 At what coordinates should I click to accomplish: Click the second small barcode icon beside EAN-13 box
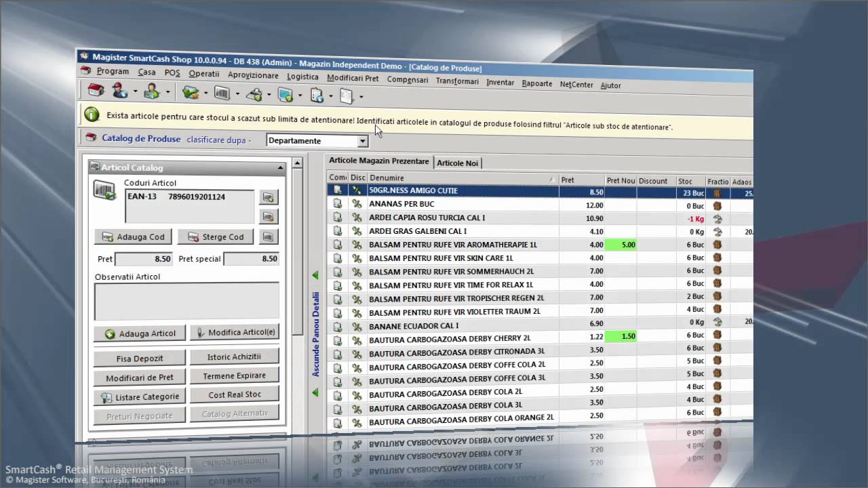point(269,216)
